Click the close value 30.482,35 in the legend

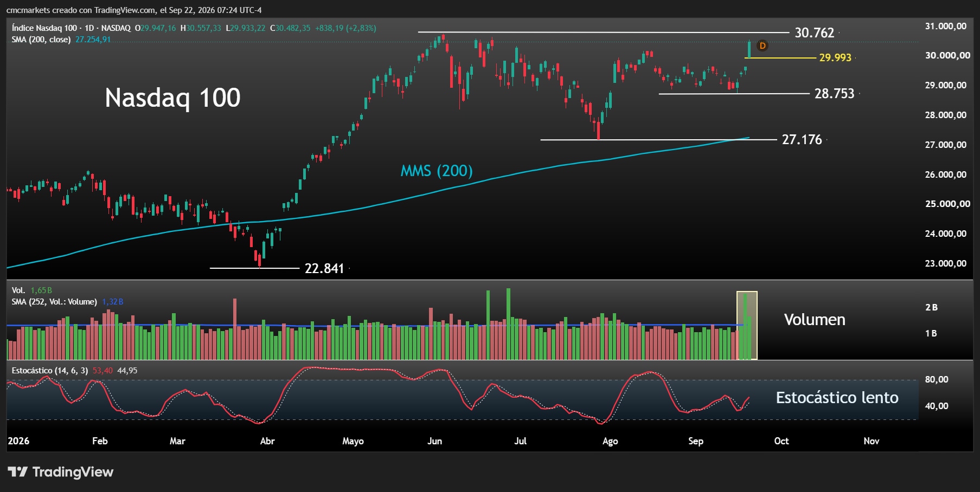[293, 28]
